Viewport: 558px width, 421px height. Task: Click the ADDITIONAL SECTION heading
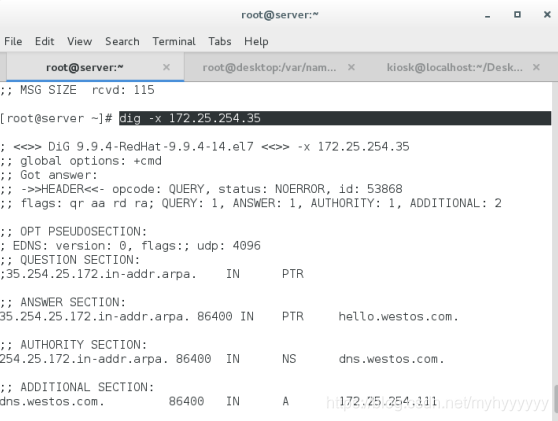coord(77,387)
